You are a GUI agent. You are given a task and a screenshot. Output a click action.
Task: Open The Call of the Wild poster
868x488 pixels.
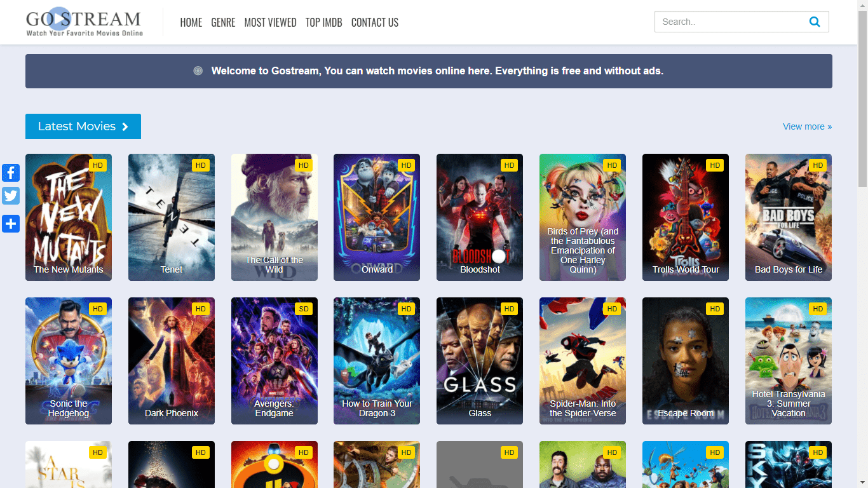(x=275, y=217)
